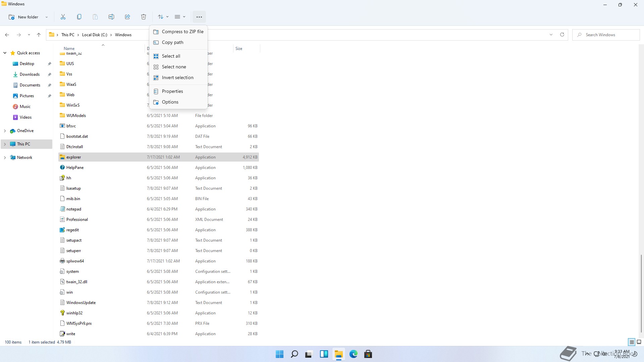Click Local Disk (C:) breadcrumb

click(x=95, y=35)
